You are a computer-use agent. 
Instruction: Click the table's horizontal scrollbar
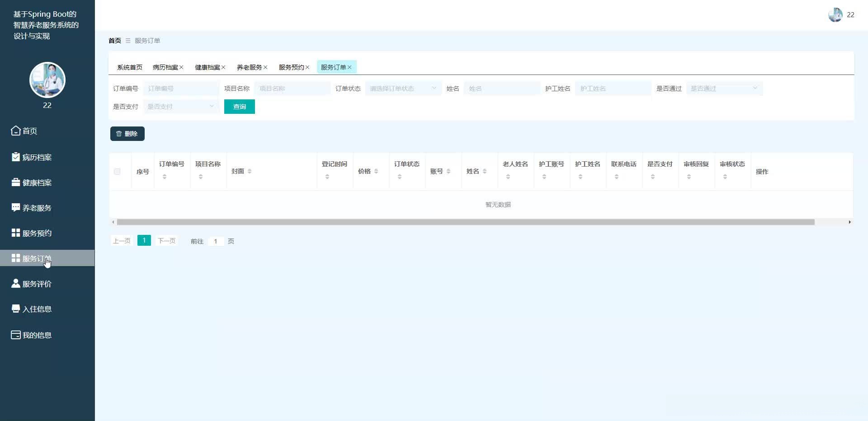tap(466, 222)
